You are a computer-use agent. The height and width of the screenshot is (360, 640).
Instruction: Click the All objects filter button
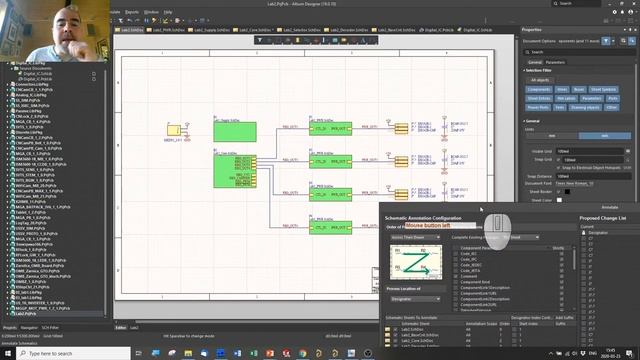pos(540,80)
